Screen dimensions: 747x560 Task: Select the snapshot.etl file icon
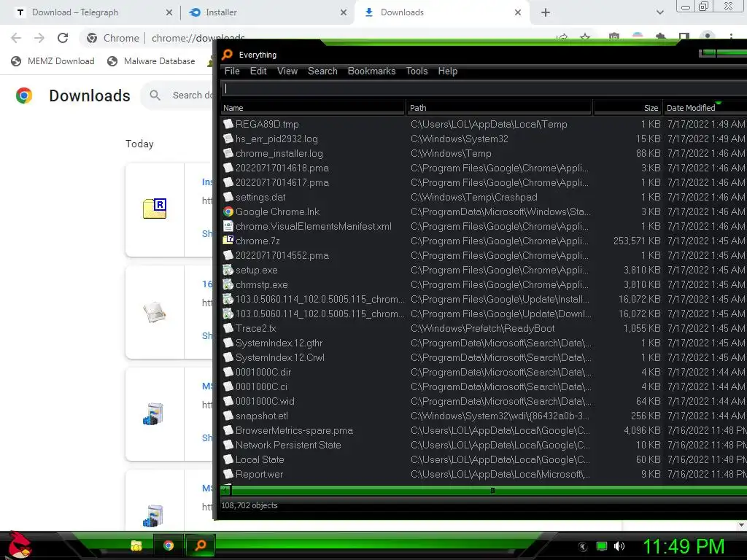[x=228, y=416]
